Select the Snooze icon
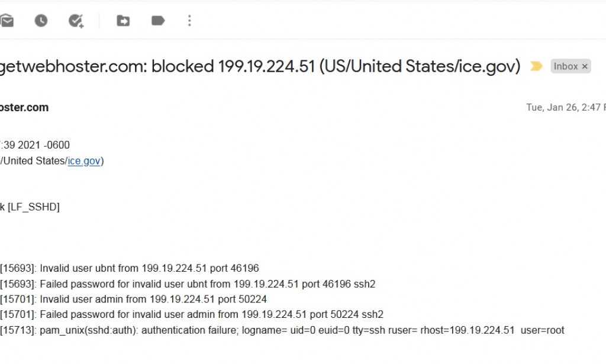 point(40,20)
